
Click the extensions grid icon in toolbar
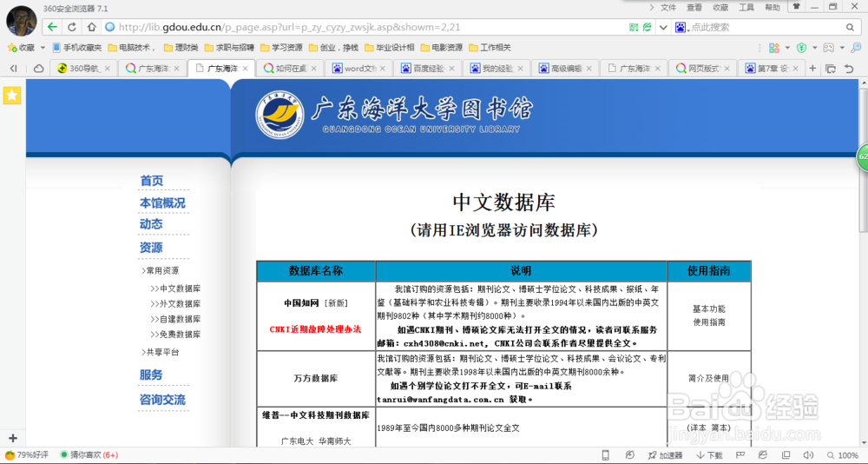774,48
